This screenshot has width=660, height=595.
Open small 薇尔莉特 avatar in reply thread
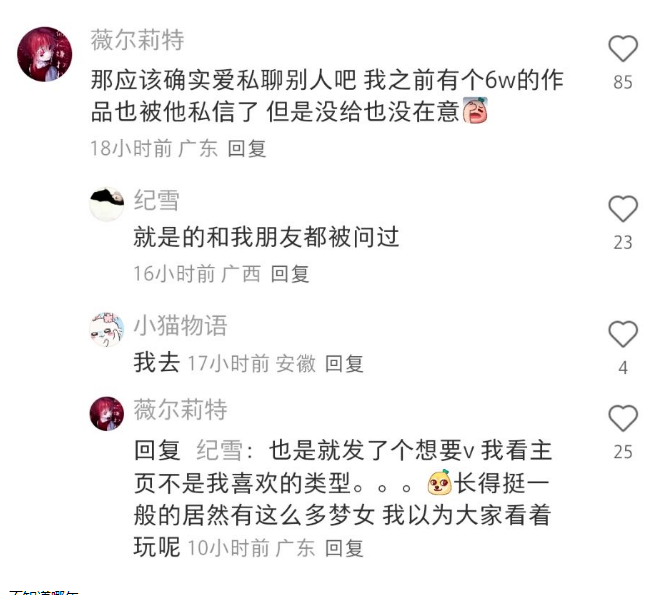107,414
